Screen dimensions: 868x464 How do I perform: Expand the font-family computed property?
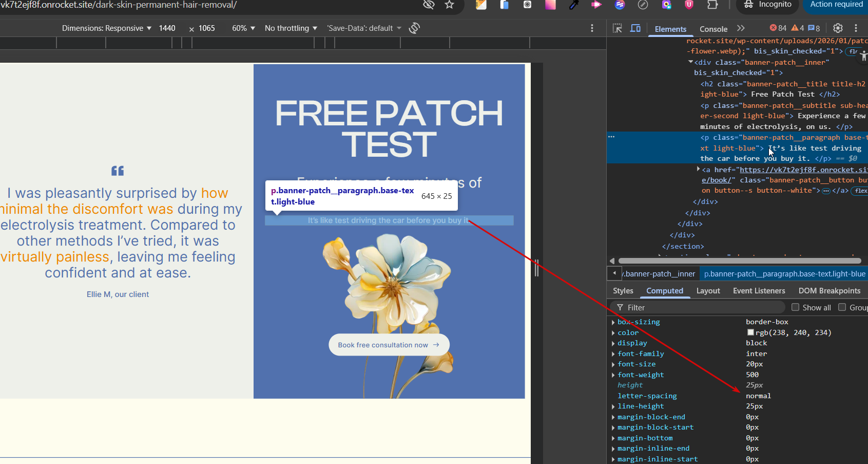(613, 354)
